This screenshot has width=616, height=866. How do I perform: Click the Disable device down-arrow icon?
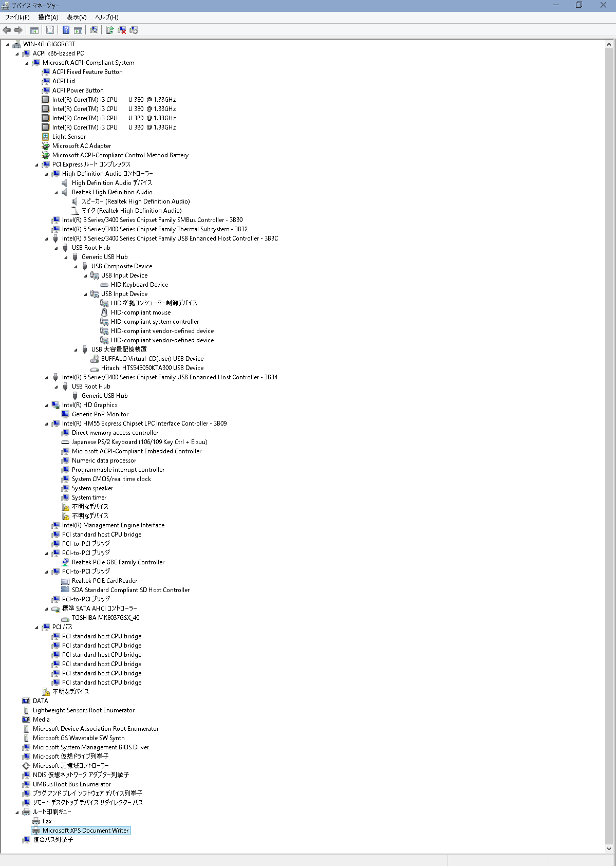click(134, 30)
